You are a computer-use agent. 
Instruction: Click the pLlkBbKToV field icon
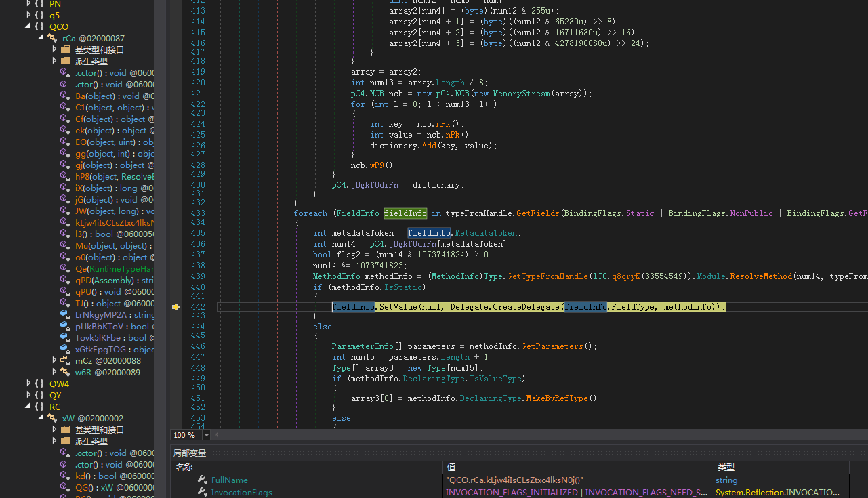tap(65, 327)
